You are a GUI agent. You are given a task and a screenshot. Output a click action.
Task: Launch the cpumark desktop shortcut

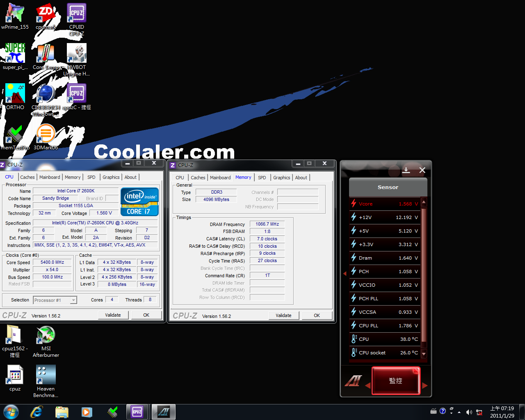46,16
